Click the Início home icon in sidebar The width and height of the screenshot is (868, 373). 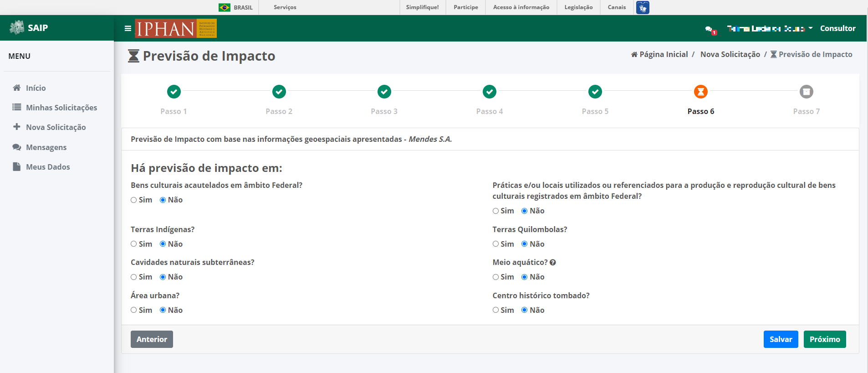pos(17,88)
